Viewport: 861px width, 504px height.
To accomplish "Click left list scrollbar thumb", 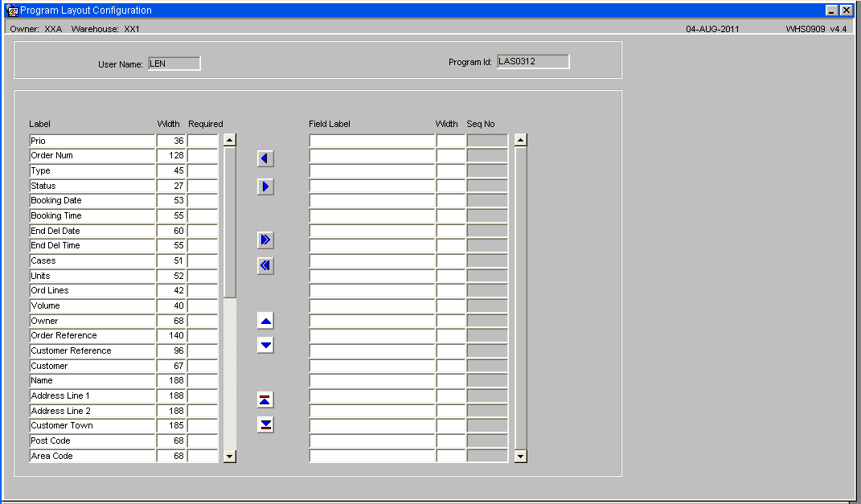I will (x=230, y=223).
